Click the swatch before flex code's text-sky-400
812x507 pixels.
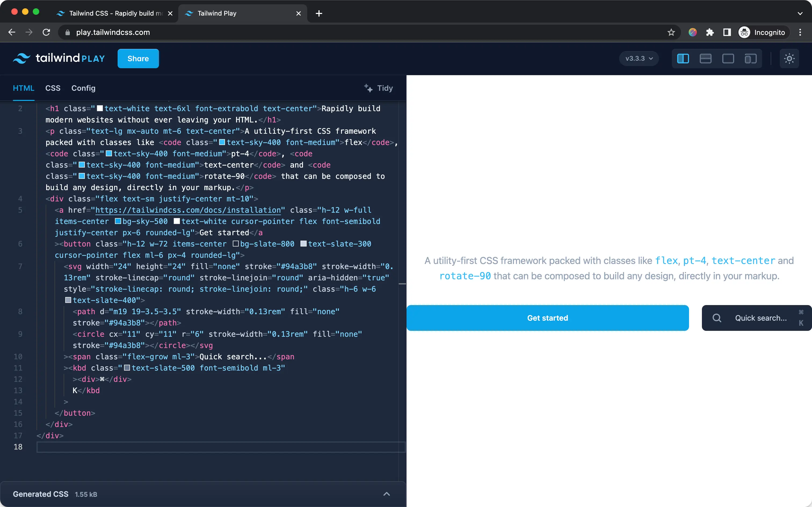pyautogui.click(x=222, y=142)
